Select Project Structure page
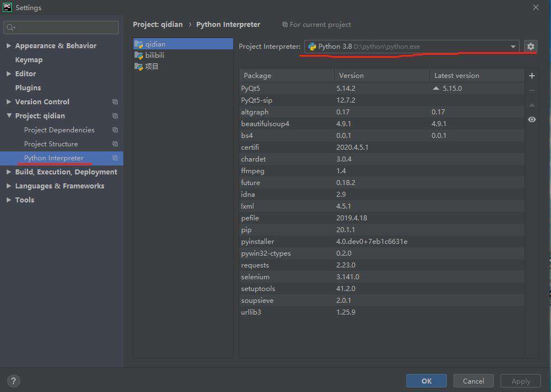The height and width of the screenshot is (392, 551). (x=51, y=144)
